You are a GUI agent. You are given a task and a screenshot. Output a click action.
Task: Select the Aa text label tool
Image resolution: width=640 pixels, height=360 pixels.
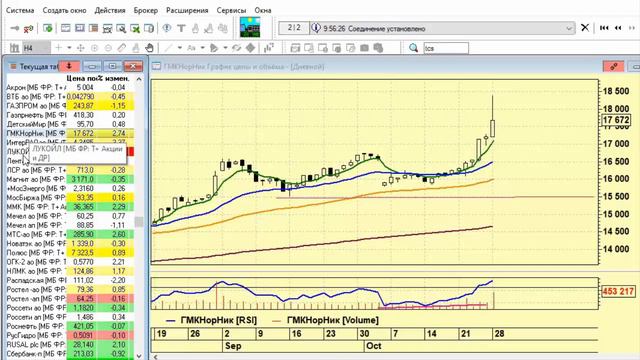click(x=191, y=48)
